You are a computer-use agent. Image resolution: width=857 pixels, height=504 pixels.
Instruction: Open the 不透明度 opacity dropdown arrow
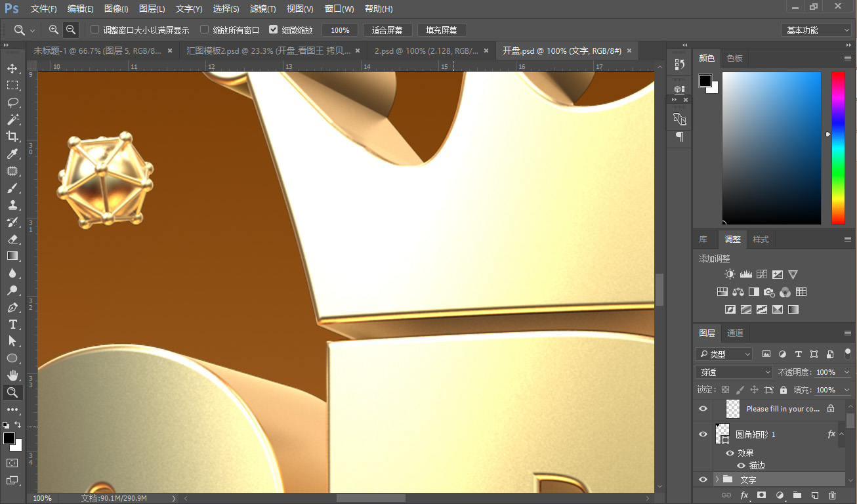coord(847,372)
